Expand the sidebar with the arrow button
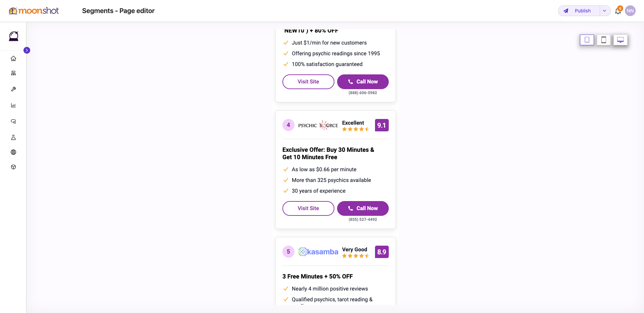 coord(27,50)
